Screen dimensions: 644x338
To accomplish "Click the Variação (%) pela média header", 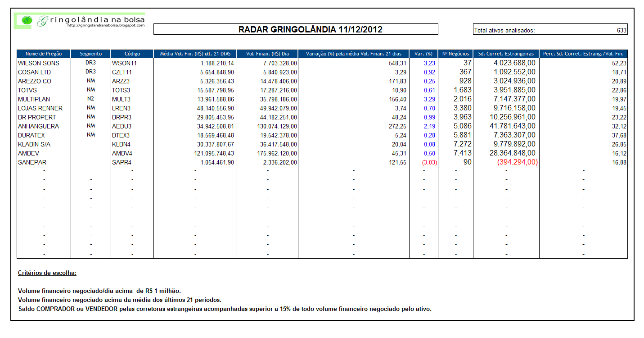I will (354, 54).
